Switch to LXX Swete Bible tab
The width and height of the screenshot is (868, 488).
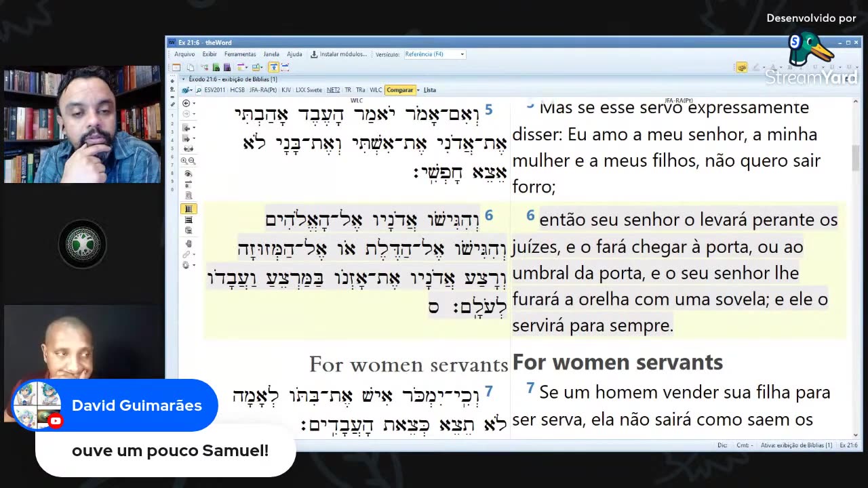point(309,89)
